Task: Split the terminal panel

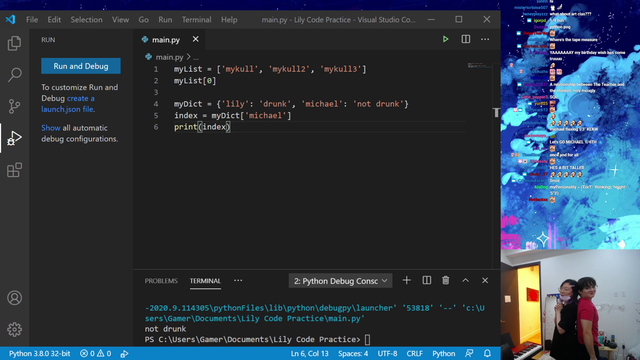Action: (427, 280)
